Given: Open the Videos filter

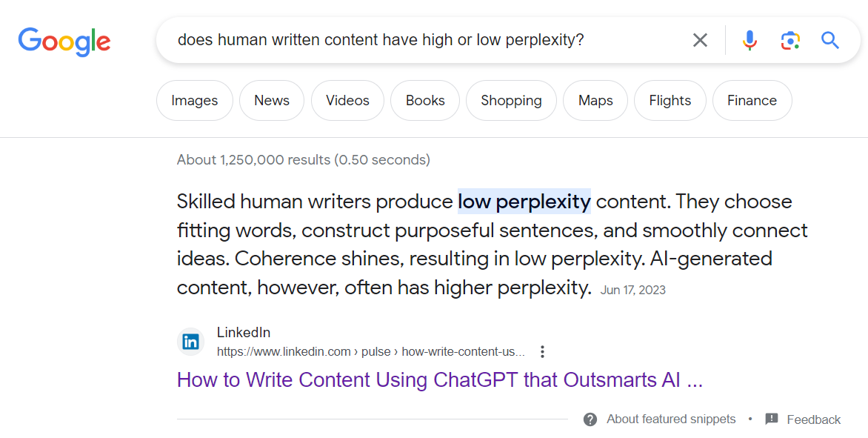Looking at the screenshot, I should click(347, 101).
